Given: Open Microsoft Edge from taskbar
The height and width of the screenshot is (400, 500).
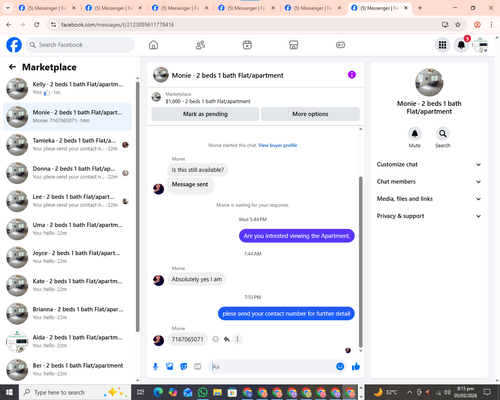Looking at the screenshot, I should [158, 392].
